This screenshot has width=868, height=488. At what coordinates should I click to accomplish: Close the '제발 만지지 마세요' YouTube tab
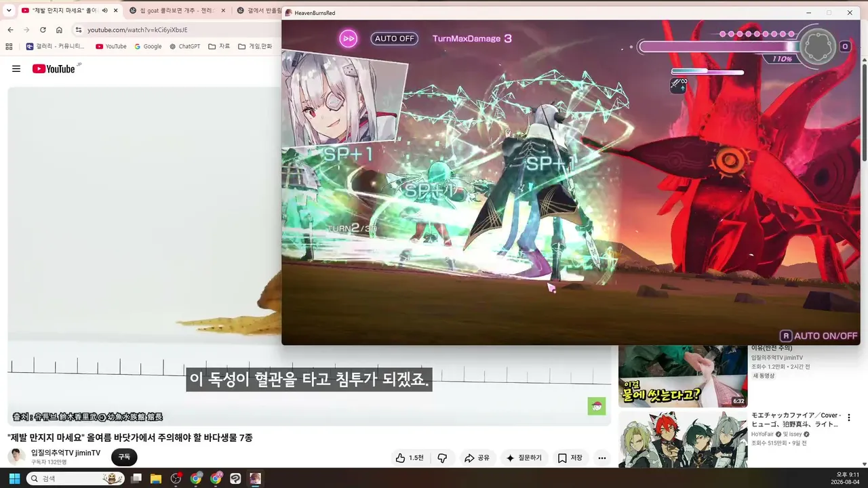coord(116,11)
